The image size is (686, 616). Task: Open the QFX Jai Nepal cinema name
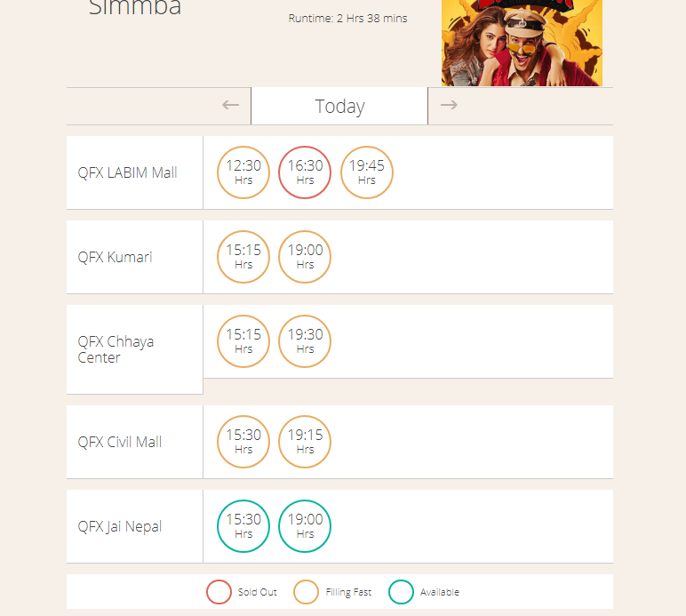pos(120,526)
